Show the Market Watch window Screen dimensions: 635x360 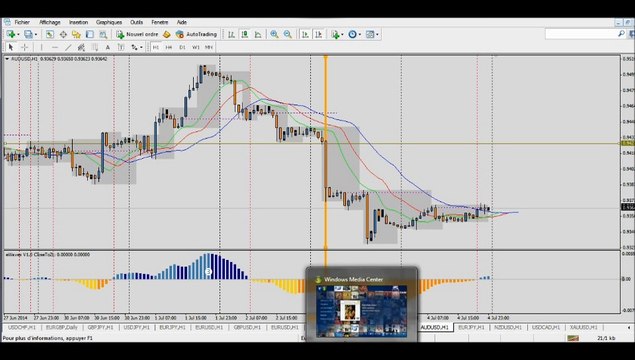click(49, 34)
